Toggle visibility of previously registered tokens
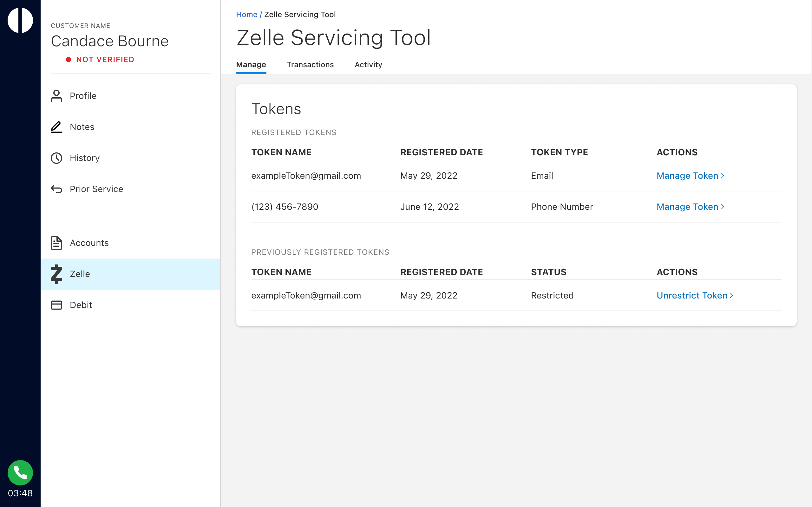Image resolution: width=812 pixels, height=507 pixels. [320, 252]
